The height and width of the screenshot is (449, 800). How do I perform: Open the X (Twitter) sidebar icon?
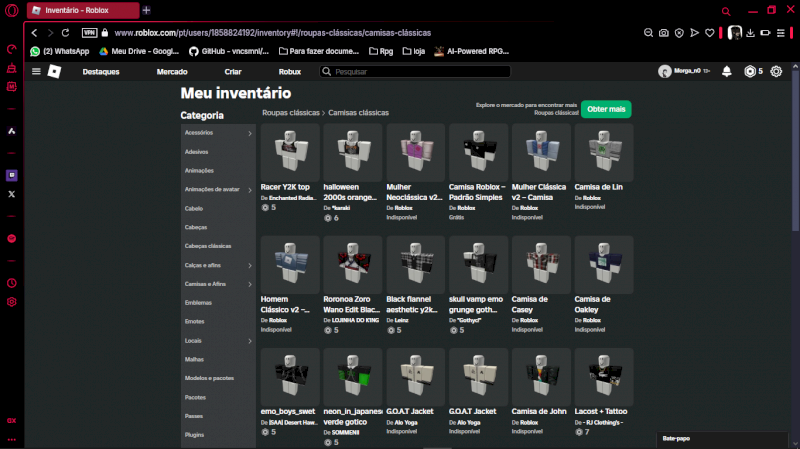[x=12, y=194]
